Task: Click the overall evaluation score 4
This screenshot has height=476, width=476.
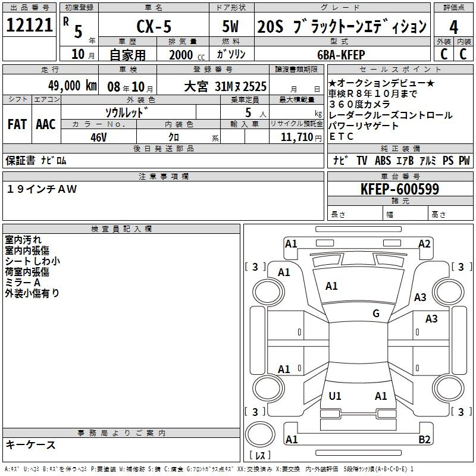Action: pos(453,27)
